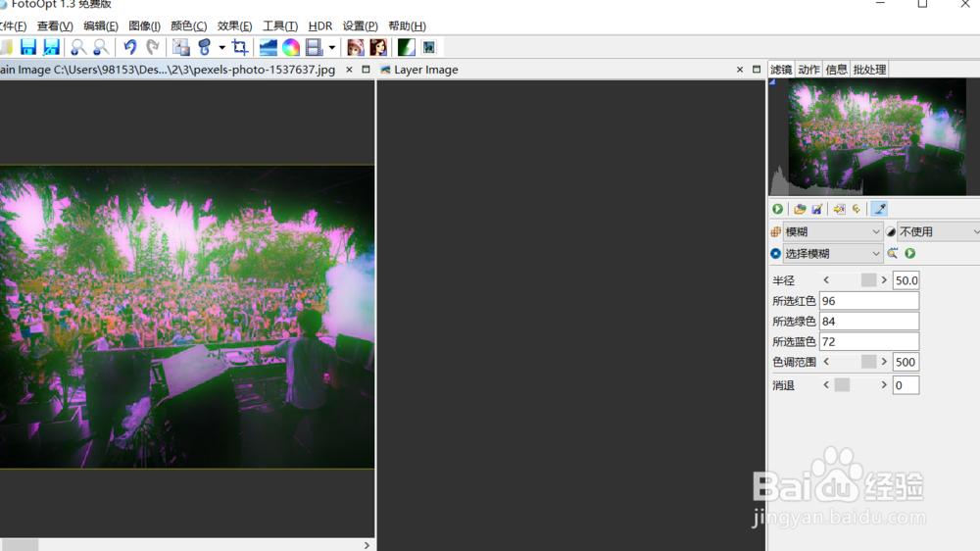Switch to the 批处理 tab
The width and height of the screenshot is (980, 551).
869,70
